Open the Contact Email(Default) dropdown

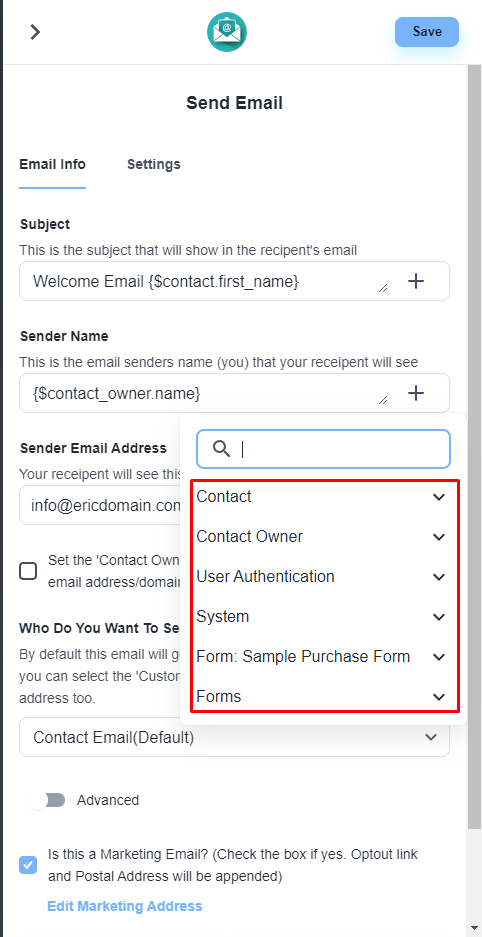pos(234,737)
